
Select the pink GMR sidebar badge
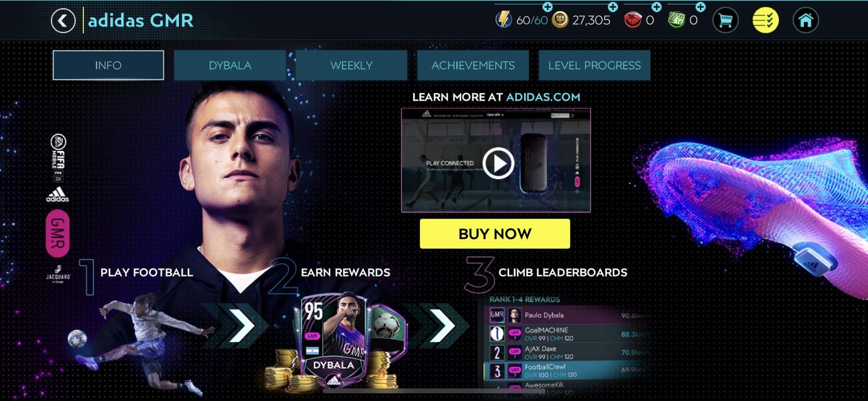(x=58, y=233)
